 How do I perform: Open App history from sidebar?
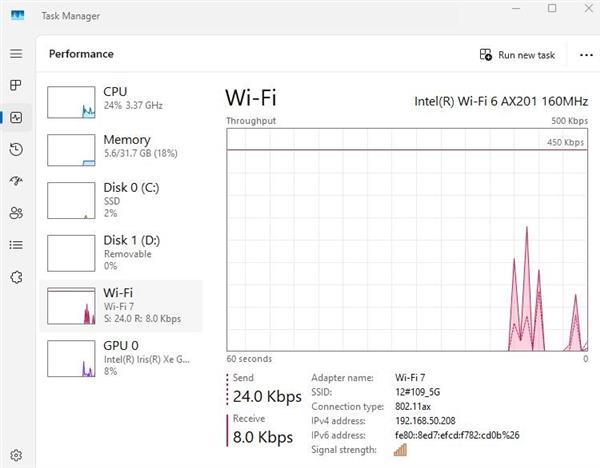click(16, 150)
